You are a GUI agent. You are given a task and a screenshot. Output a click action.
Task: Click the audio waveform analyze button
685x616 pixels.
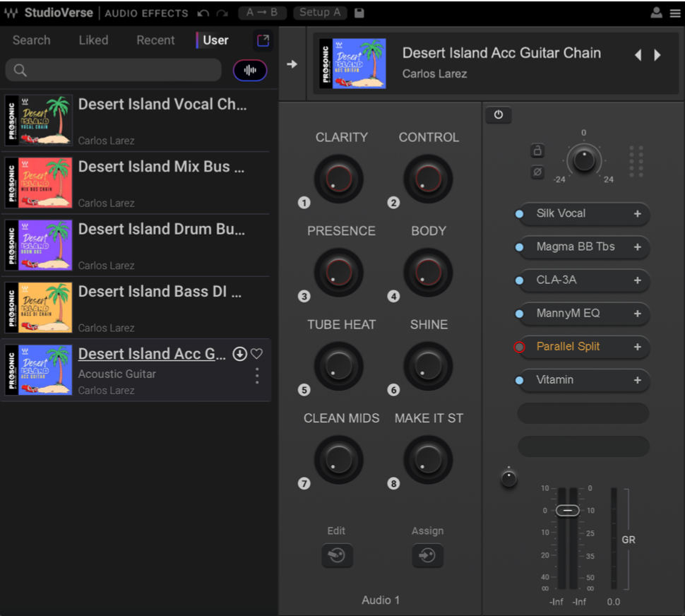(x=250, y=70)
